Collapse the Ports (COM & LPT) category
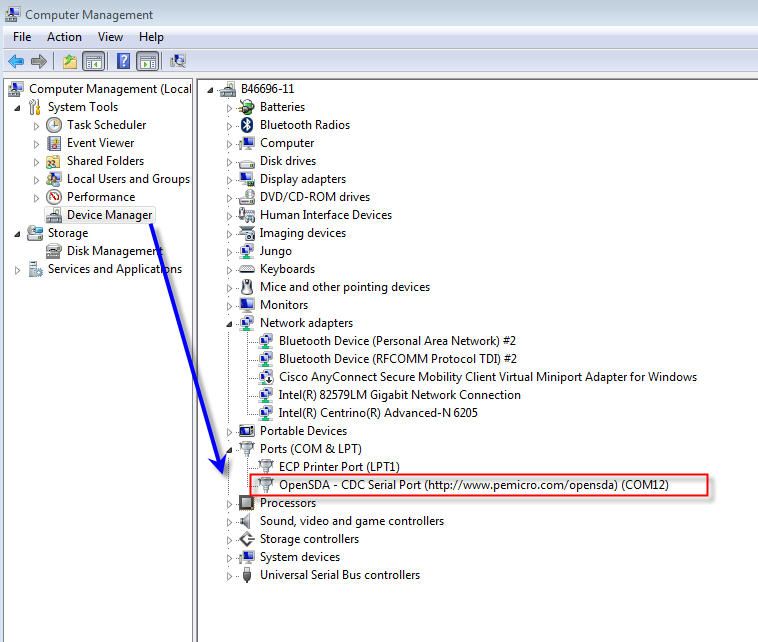 point(229,450)
